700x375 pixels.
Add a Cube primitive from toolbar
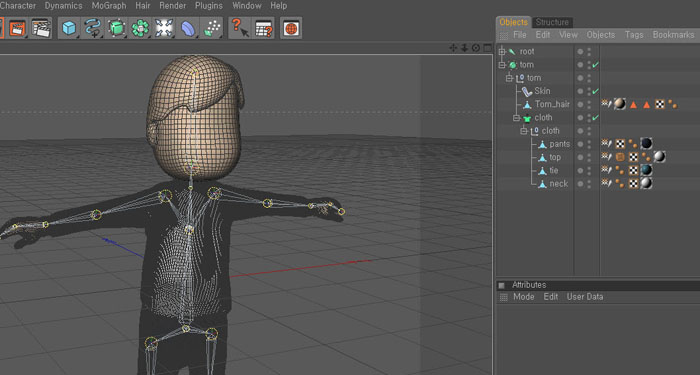pyautogui.click(x=69, y=28)
